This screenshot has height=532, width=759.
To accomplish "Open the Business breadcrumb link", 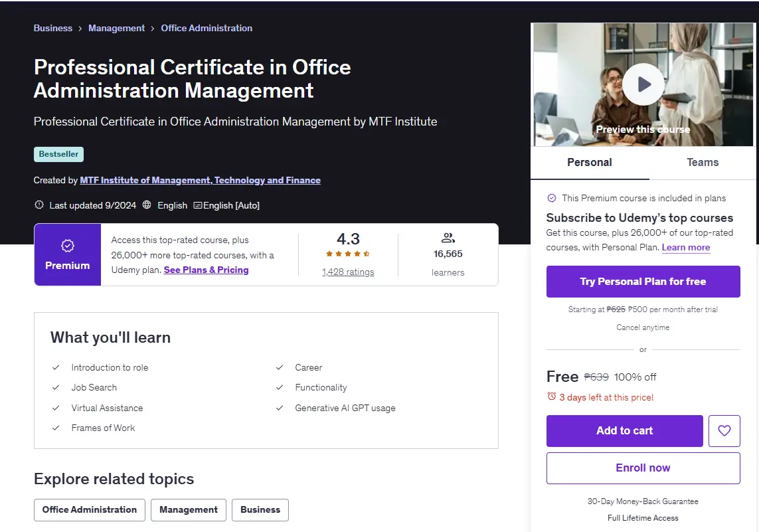I will click(52, 28).
